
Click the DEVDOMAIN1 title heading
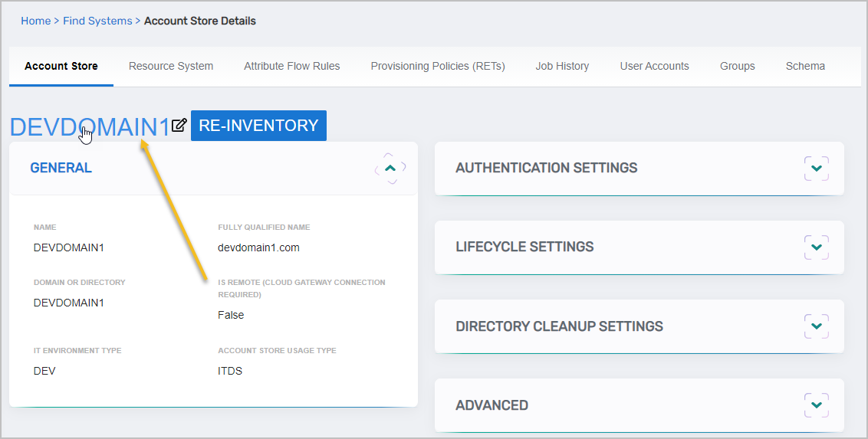pyautogui.click(x=89, y=126)
